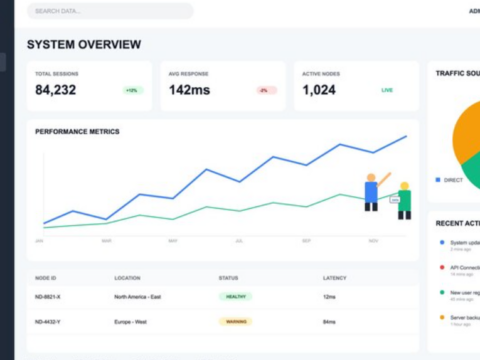Click the Traffic Sources panel heading
The height and width of the screenshot is (360, 480).
coord(458,73)
